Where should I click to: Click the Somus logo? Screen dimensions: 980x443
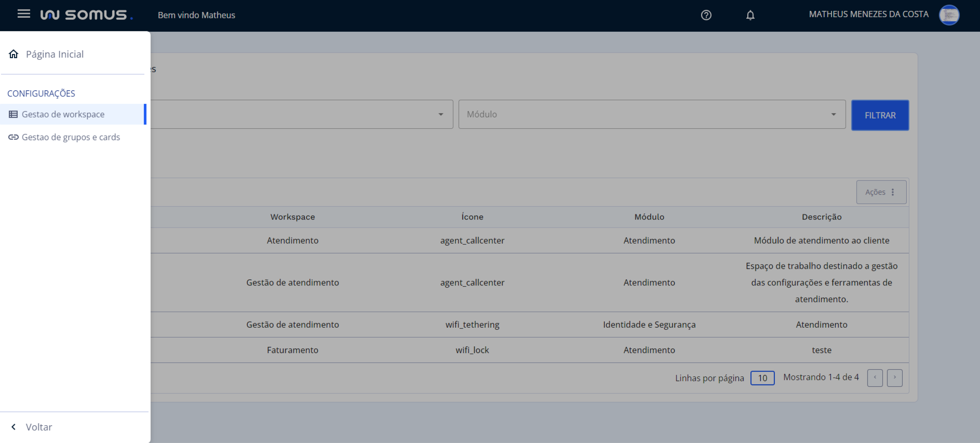tap(87, 15)
